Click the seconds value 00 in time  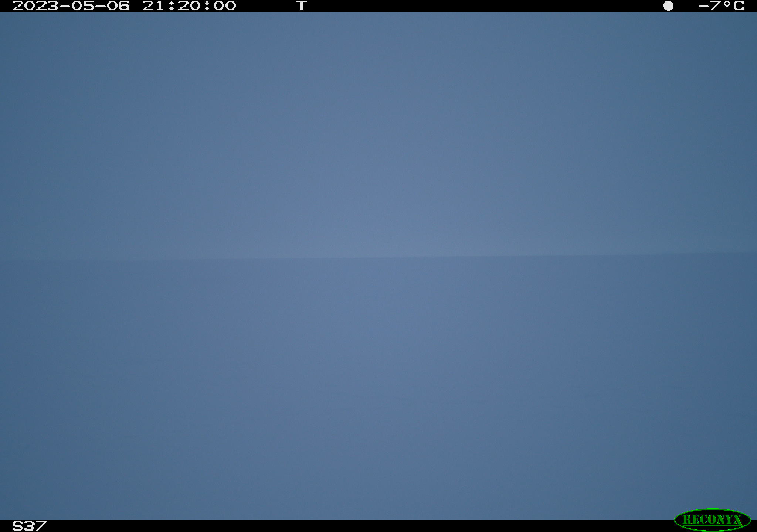click(x=225, y=6)
